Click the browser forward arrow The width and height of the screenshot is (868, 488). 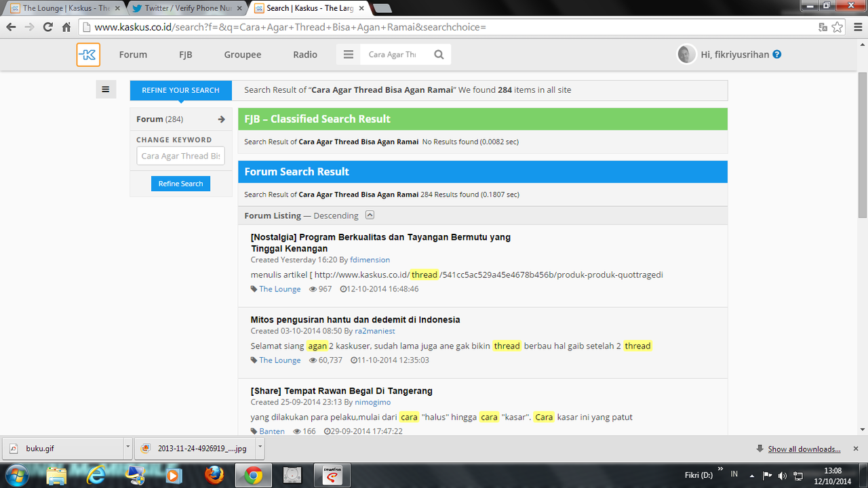click(29, 27)
